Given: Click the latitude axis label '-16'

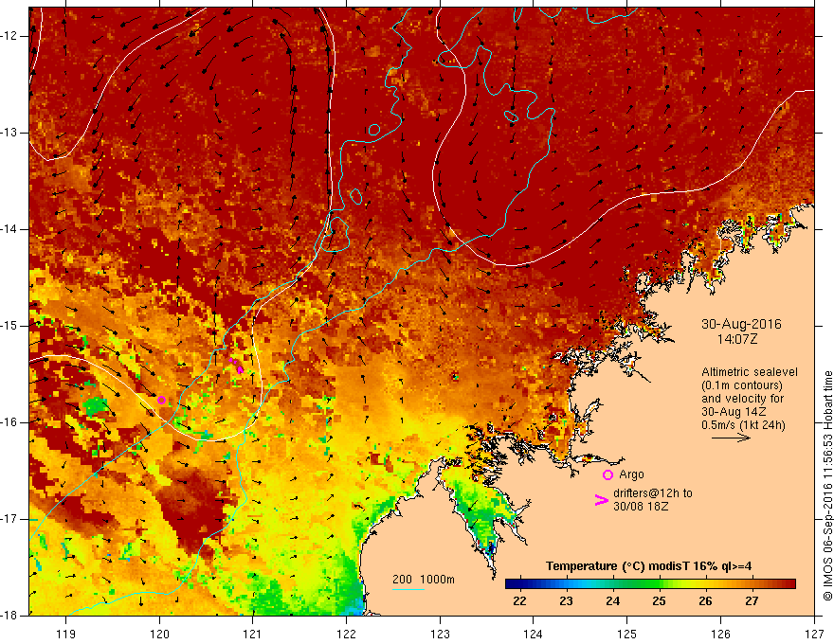Looking at the screenshot, I should tap(9, 422).
